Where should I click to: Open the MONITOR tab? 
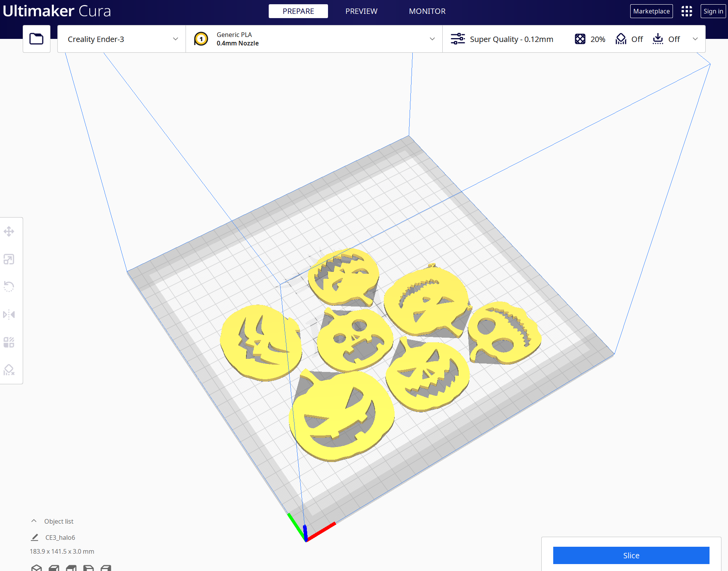point(427,11)
